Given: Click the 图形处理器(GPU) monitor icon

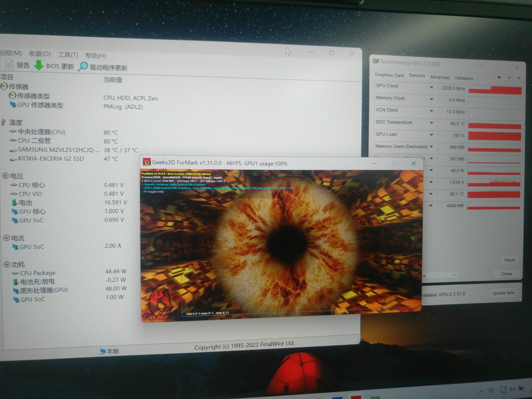Looking at the screenshot, I should tap(16, 291).
